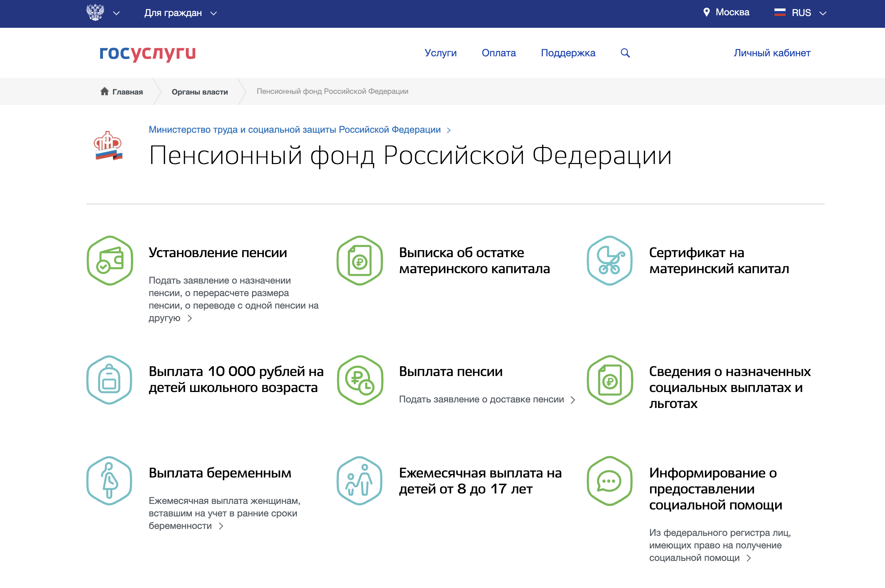Screen dimensions: 885x588
Task: Open Информирование о предоставлении социальной помощи
Action: click(715, 489)
